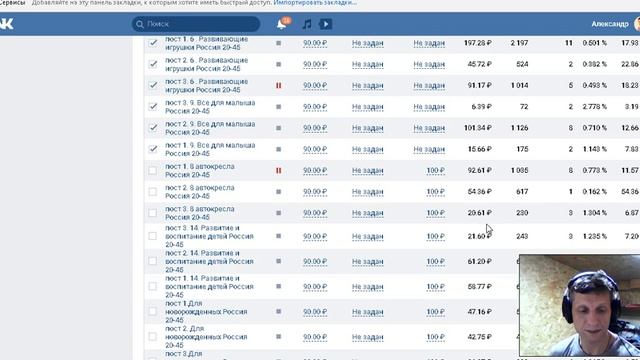Check the 'пост 1. 8 автокресла' checkbox
The height and width of the screenshot is (360, 640).
point(153,170)
